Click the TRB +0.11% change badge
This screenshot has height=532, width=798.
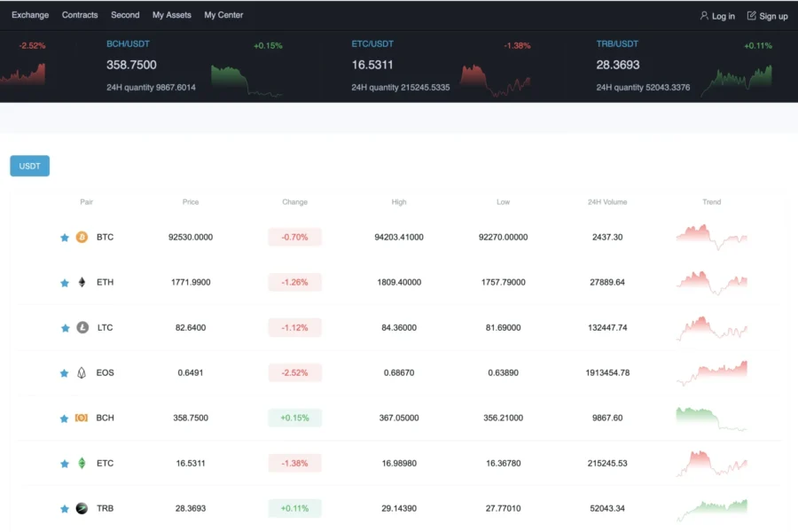click(294, 508)
